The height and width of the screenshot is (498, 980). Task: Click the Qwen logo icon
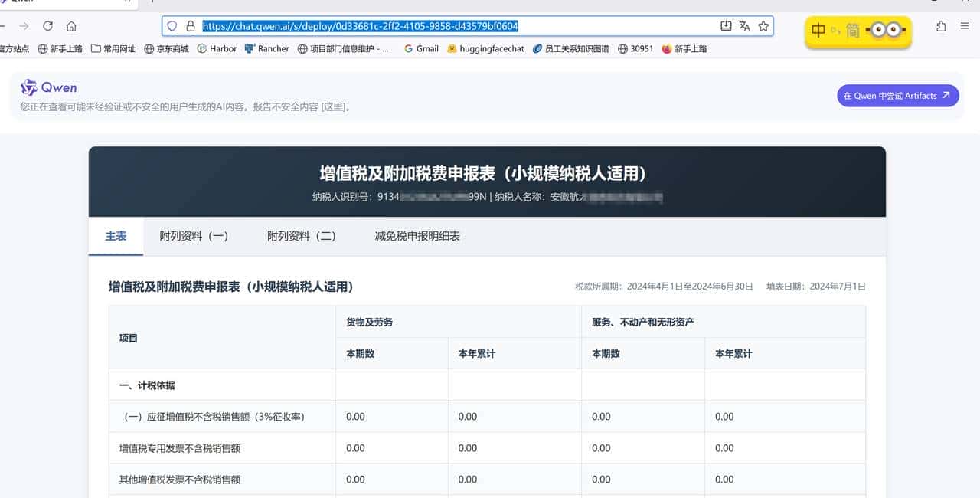point(28,87)
